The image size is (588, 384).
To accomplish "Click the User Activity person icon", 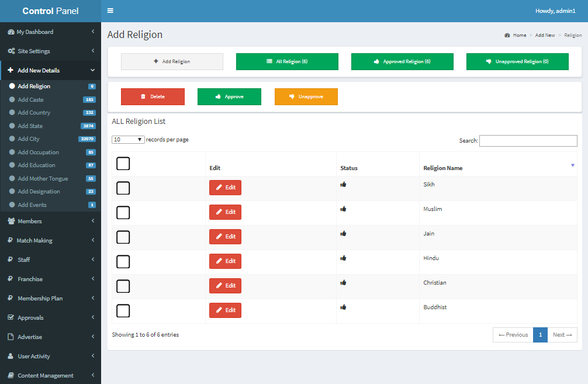I will coord(11,357).
